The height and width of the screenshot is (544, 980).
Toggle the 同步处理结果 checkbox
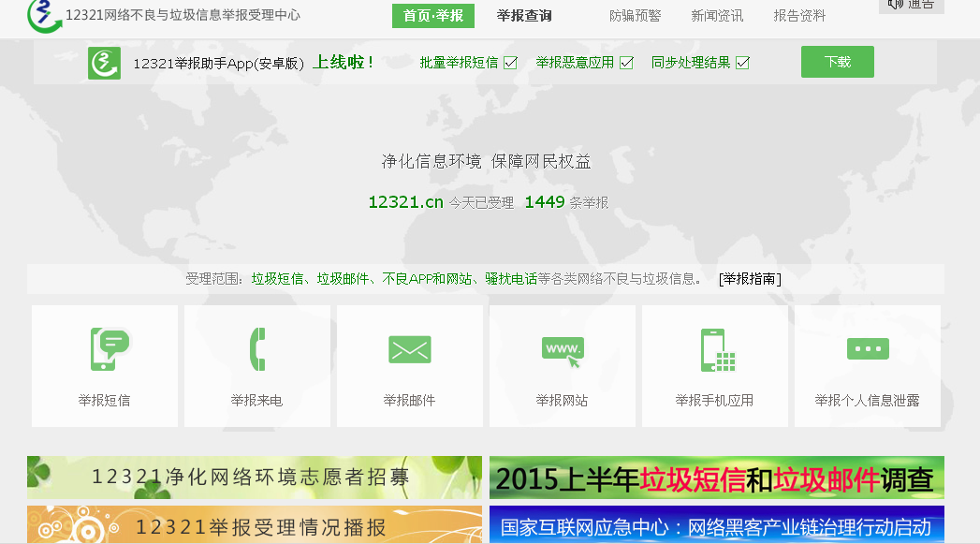pos(742,63)
